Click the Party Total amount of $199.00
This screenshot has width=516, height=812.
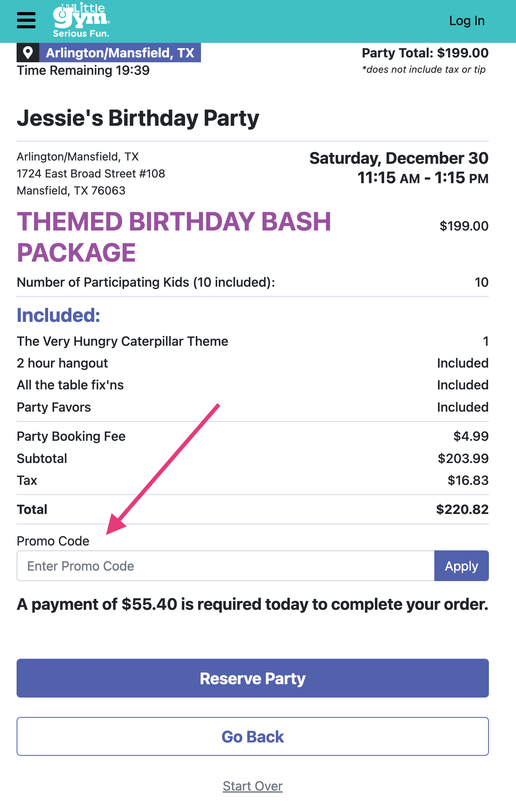pos(425,53)
